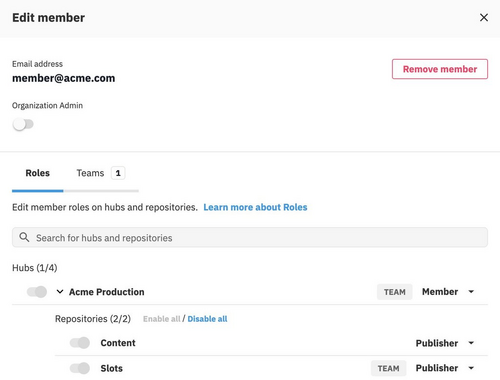Viewport: 500px width, 380px height.
Task: Click Enable all repositories link
Action: point(162,319)
